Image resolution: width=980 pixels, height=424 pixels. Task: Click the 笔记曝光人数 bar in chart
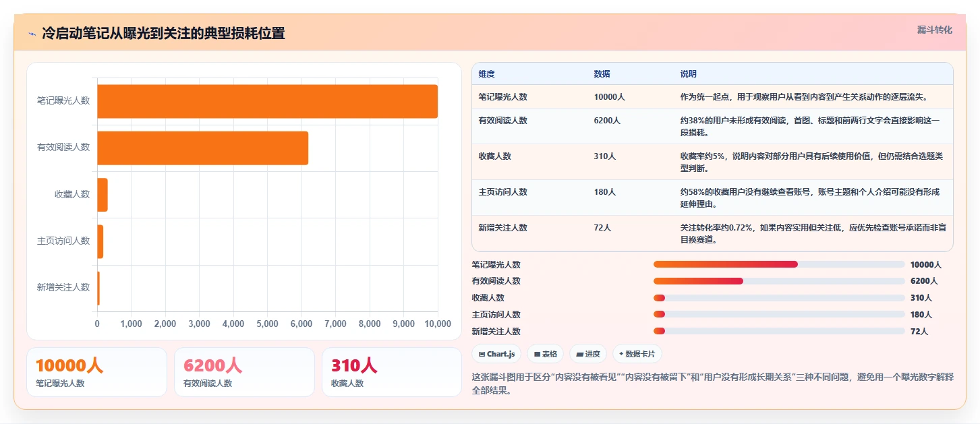(267, 101)
